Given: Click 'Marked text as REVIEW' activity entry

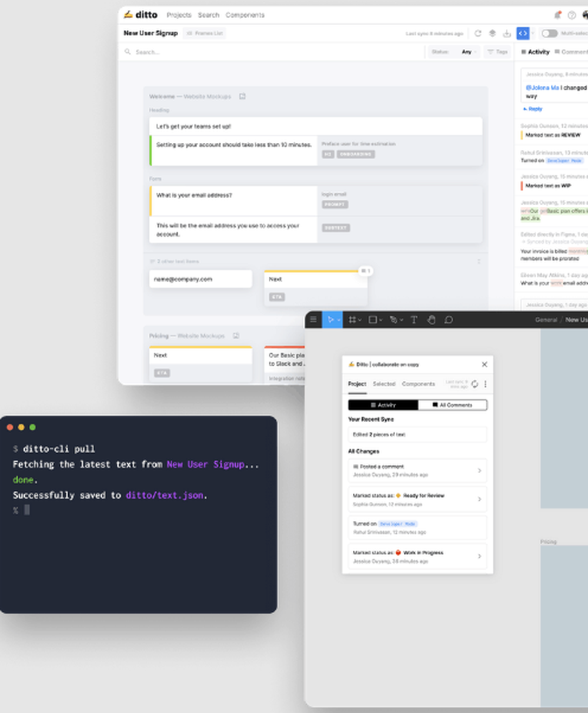Looking at the screenshot, I should [x=553, y=135].
